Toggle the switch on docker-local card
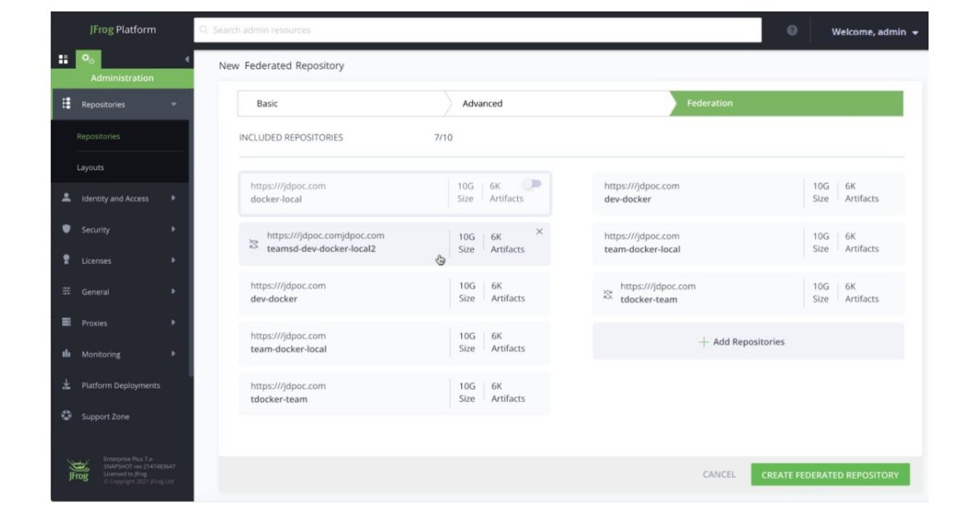 pos(532,185)
